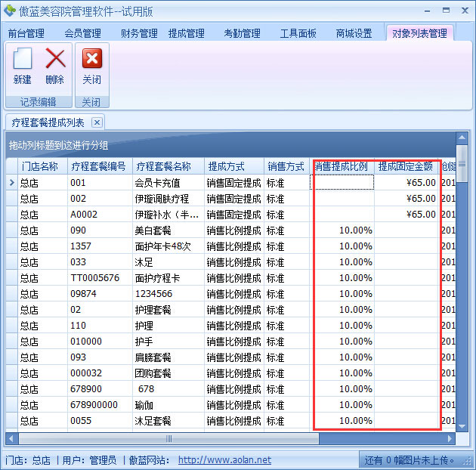Select the 护手 package name cell
The width and height of the screenshot is (476, 470).
168,342
